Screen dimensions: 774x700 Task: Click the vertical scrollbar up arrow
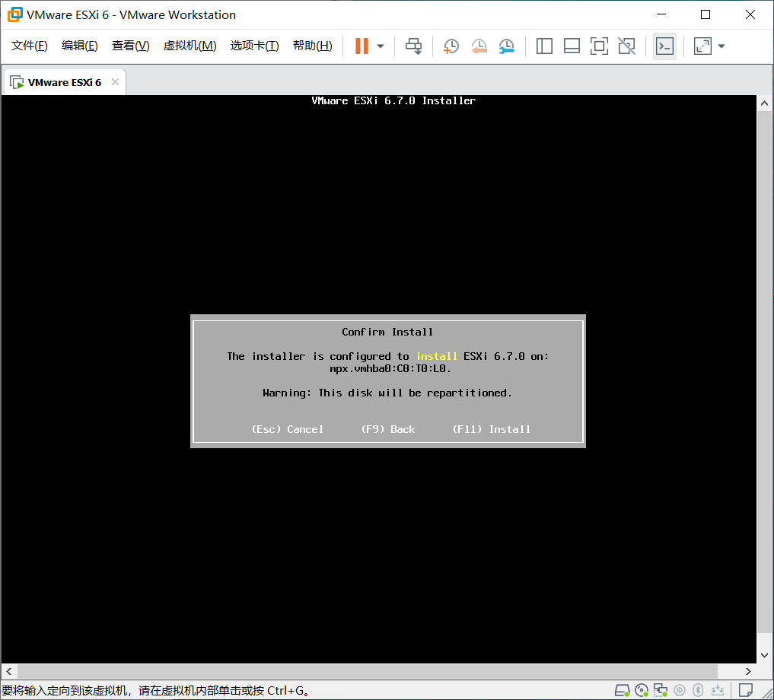pyautogui.click(x=764, y=103)
